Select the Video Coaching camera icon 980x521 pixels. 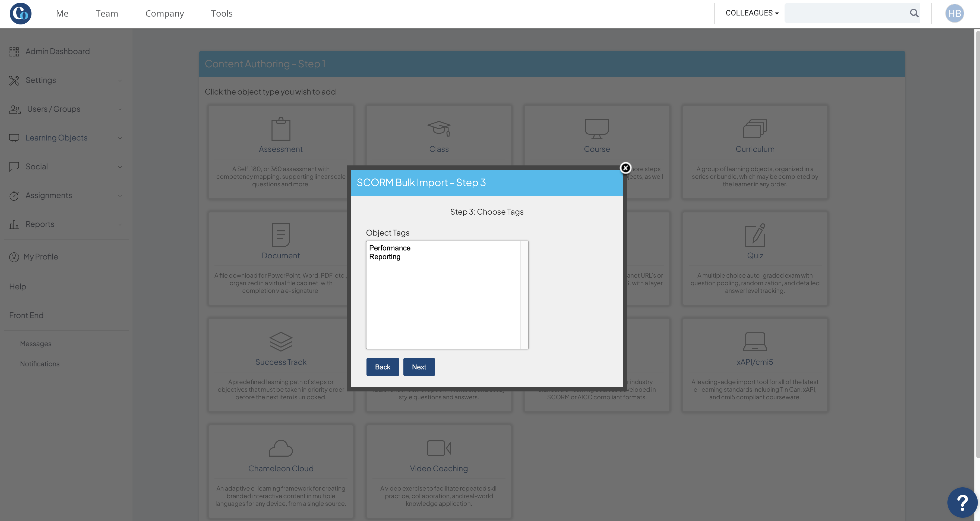[x=439, y=448]
